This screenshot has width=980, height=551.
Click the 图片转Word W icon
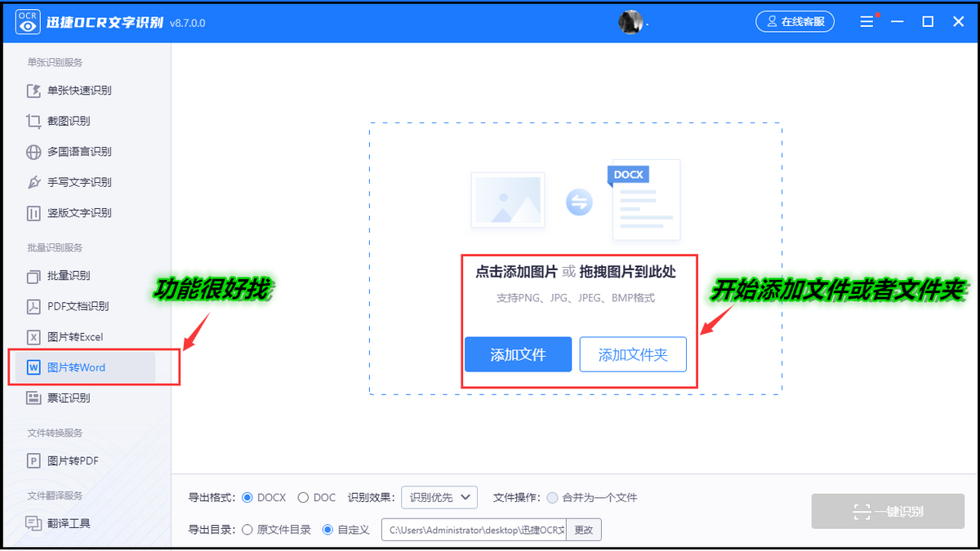pos(33,367)
